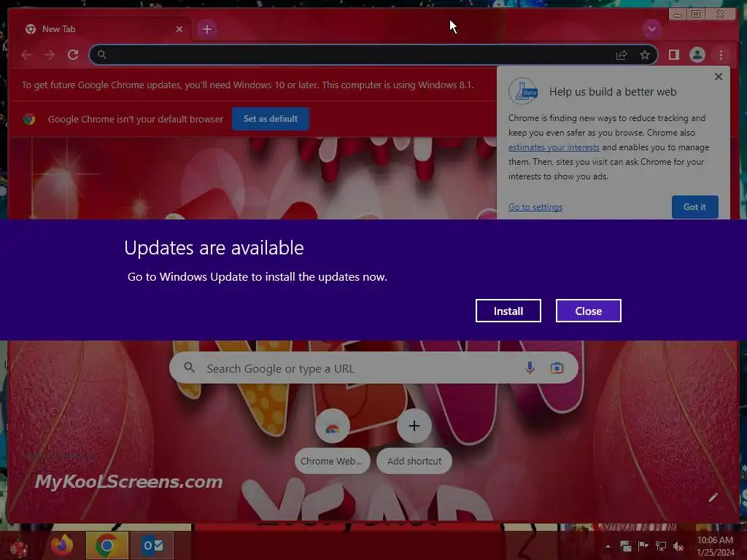Open a new Chrome tab with plus button
The width and height of the screenshot is (747, 560).
(206, 29)
